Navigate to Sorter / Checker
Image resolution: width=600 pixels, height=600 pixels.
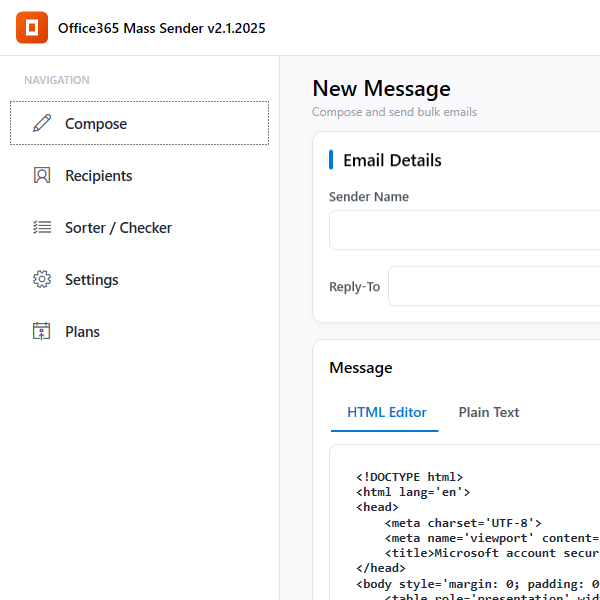pyautogui.click(x=118, y=228)
